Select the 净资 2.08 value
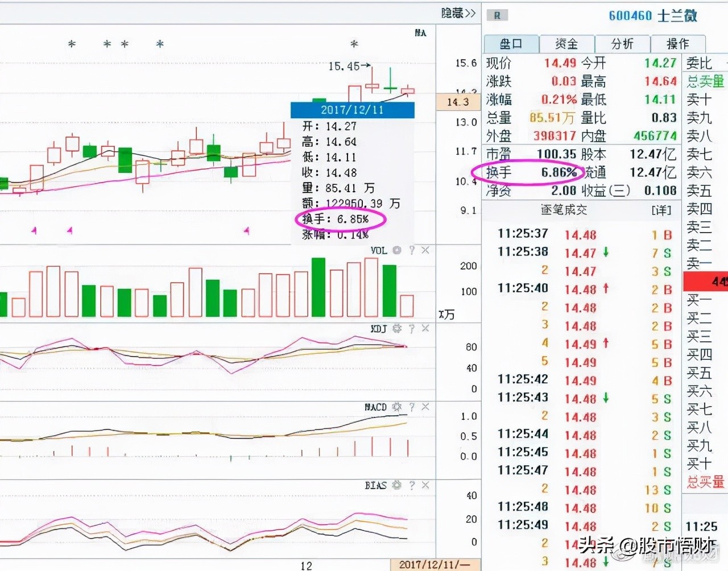Screen dimensions: 728x571 coord(564,191)
